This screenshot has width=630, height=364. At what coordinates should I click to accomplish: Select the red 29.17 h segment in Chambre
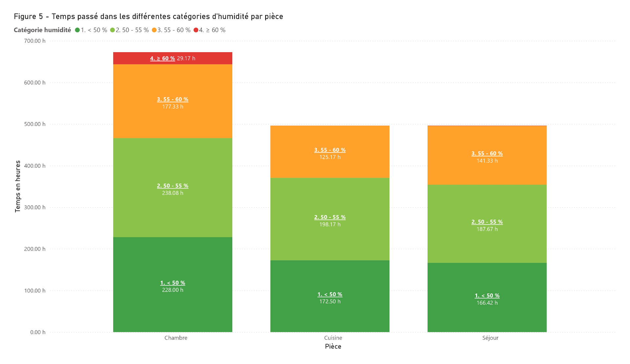pyautogui.click(x=173, y=58)
